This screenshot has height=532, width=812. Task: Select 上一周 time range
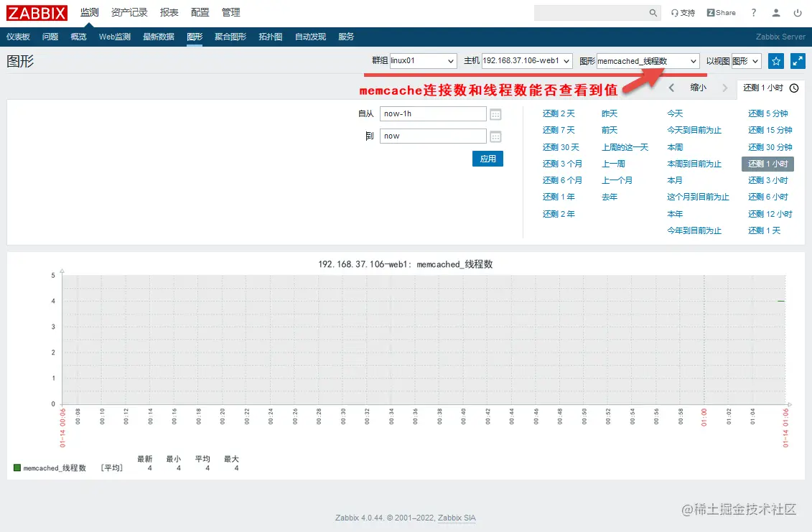(613, 164)
